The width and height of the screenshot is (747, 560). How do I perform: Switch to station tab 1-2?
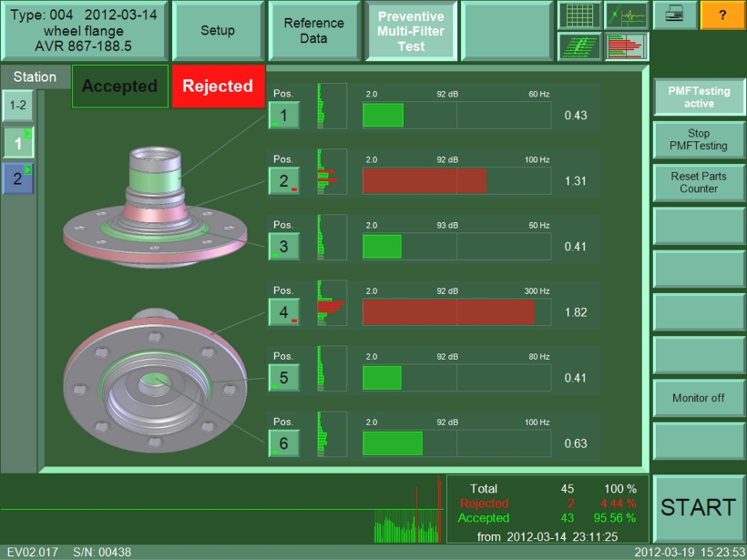[x=17, y=107]
